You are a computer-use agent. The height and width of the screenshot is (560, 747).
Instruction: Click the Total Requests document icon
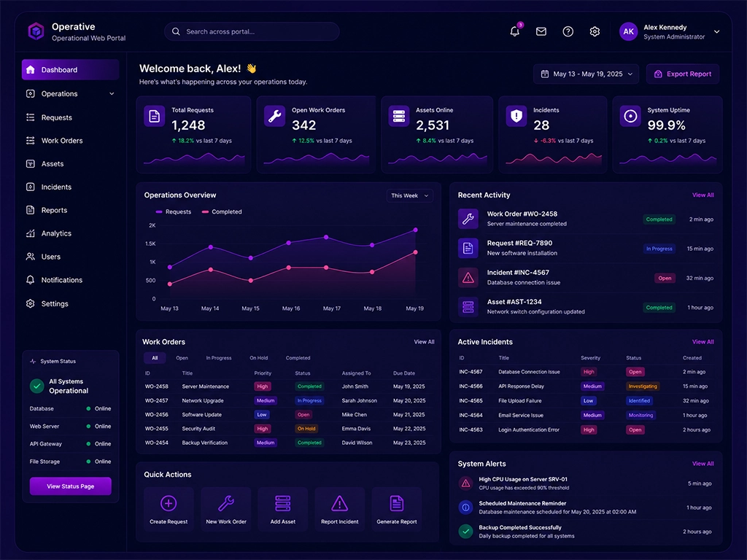click(155, 116)
